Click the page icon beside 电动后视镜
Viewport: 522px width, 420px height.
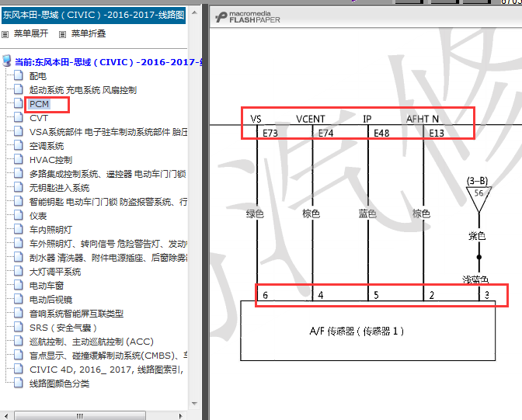(19, 299)
